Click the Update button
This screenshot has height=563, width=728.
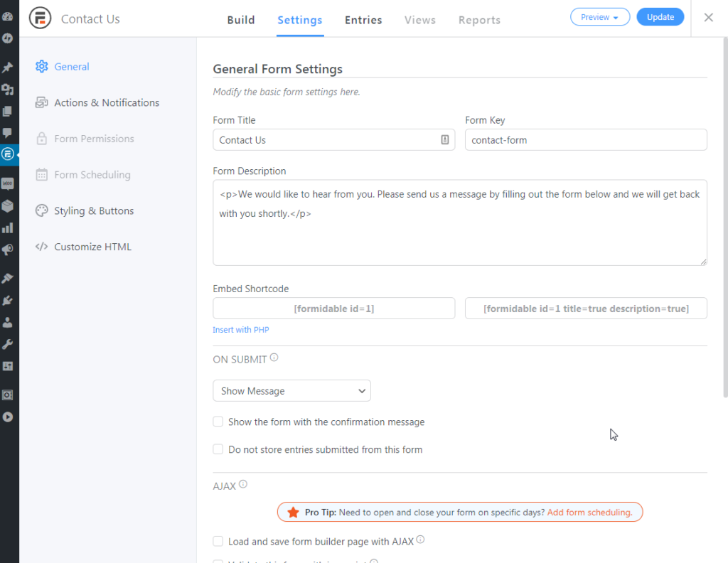[x=660, y=17]
